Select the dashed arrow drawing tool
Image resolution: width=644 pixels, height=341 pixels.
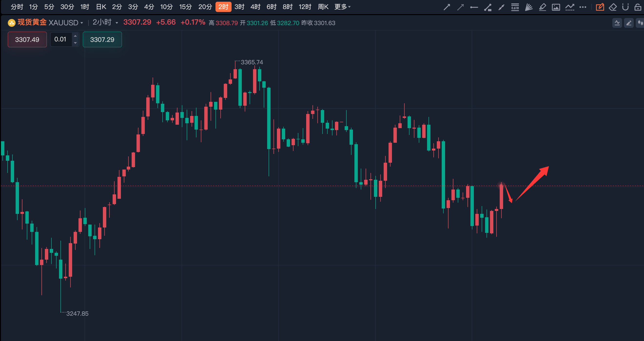point(460,7)
